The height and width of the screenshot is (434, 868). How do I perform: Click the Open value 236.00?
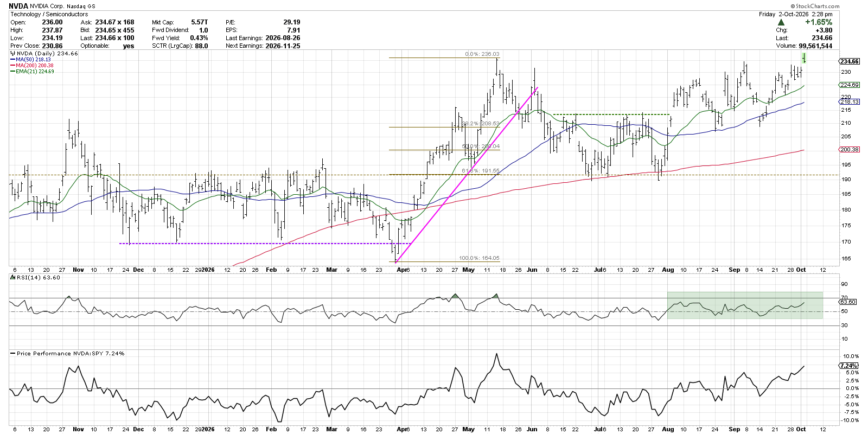pos(52,22)
